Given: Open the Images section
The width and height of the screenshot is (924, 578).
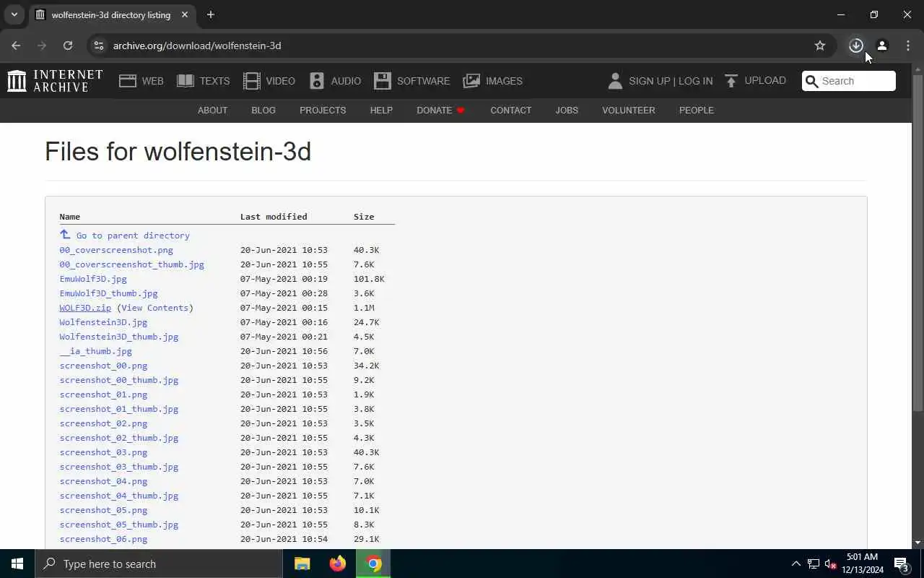Looking at the screenshot, I should click(493, 81).
